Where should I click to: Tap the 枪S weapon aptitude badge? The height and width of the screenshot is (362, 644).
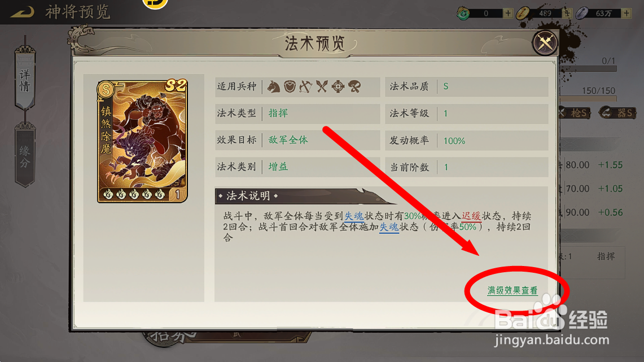(x=575, y=112)
